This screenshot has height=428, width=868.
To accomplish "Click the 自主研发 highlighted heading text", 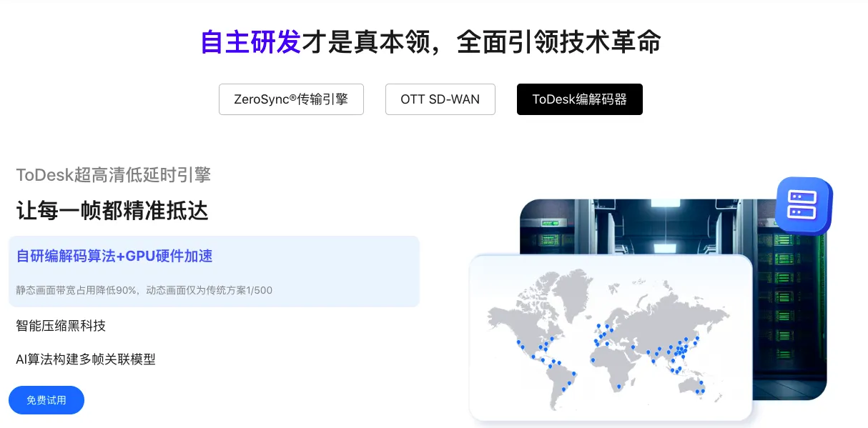I will pyautogui.click(x=251, y=43).
